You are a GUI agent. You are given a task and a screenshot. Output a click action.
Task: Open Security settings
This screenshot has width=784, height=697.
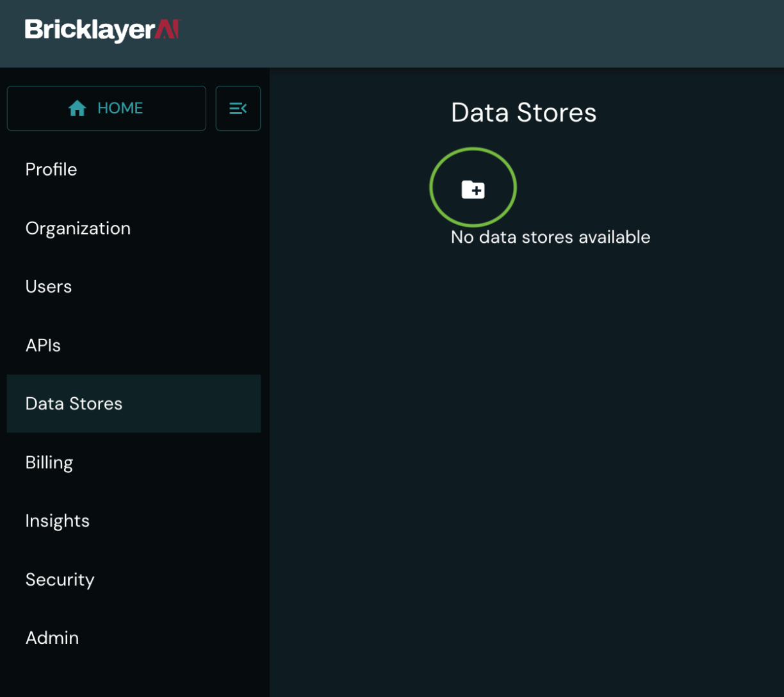click(x=60, y=579)
